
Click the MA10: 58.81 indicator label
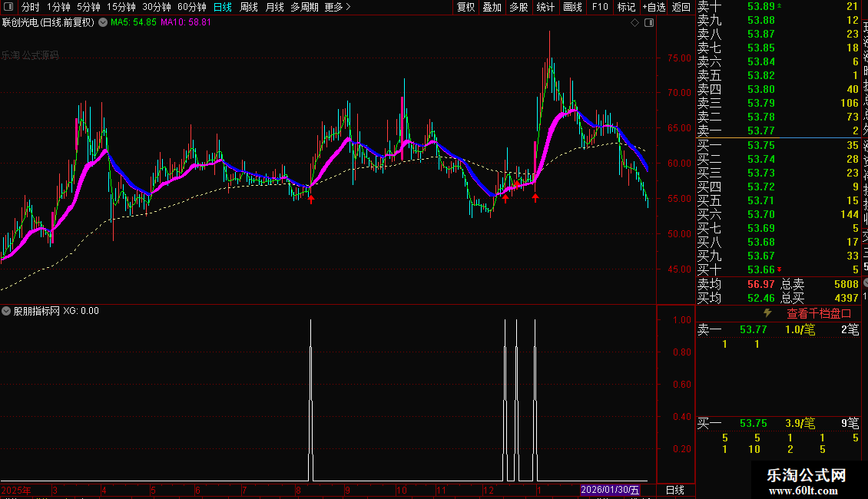pyautogui.click(x=186, y=23)
